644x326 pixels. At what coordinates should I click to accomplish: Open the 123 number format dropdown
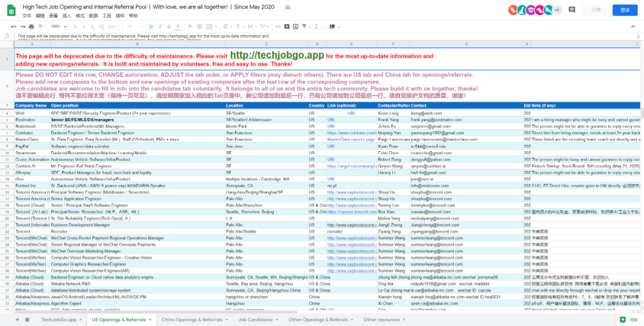pyautogui.click(x=112, y=27)
